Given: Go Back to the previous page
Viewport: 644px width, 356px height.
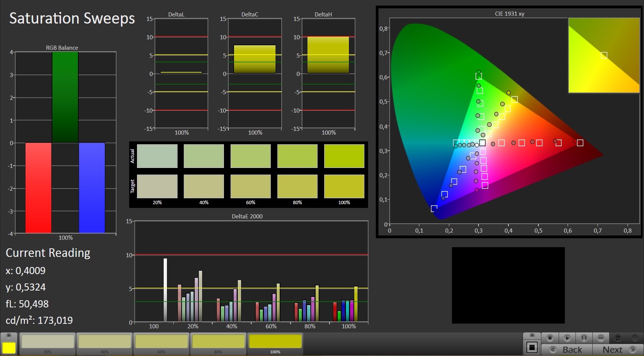Looking at the screenshot, I should pos(566,350).
